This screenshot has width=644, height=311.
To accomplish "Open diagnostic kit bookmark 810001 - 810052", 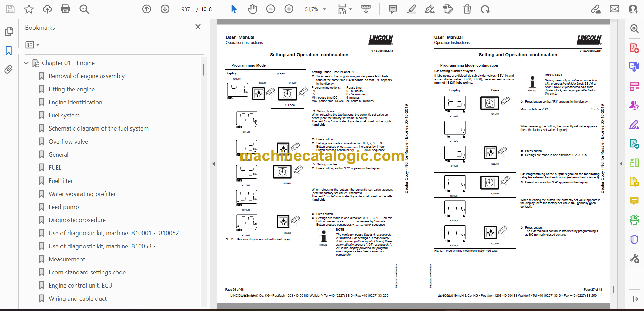I will click(x=114, y=233).
